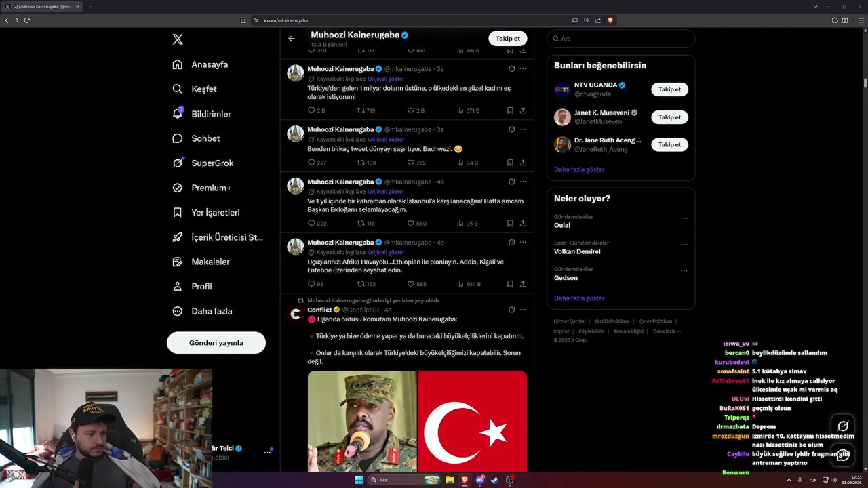
Task: Open more menu on Bachwezi tweet
Action: (523, 129)
